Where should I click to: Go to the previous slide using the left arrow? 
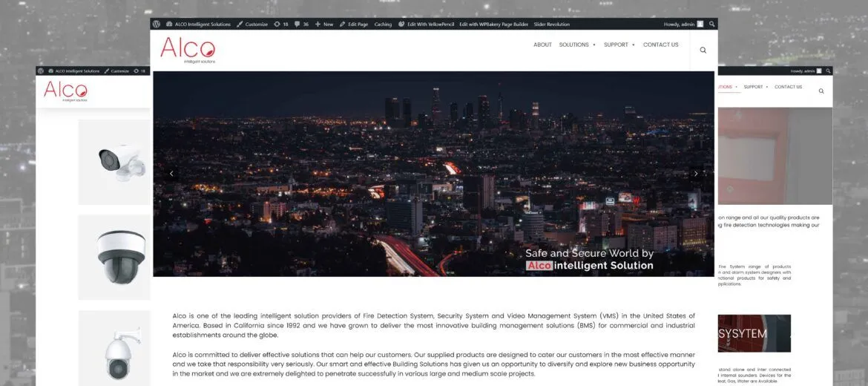point(171,174)
